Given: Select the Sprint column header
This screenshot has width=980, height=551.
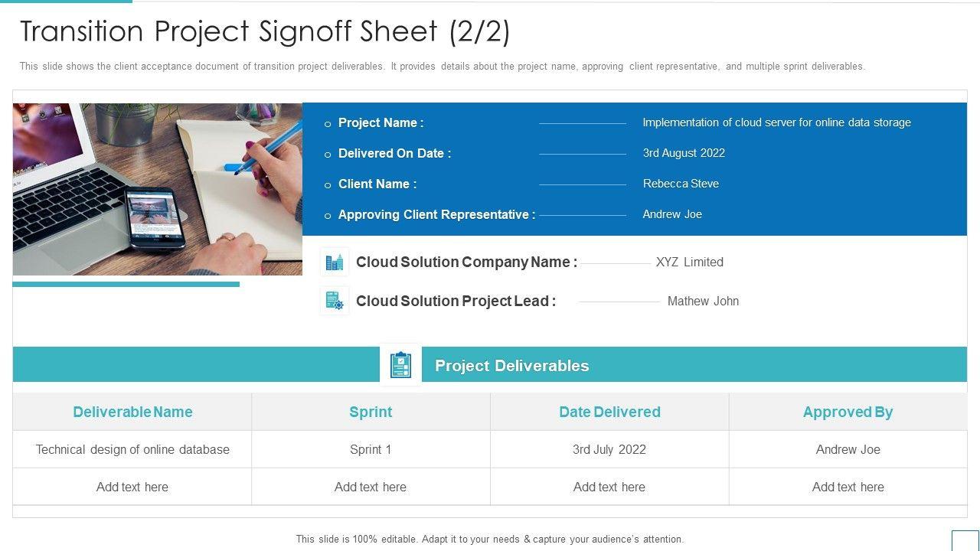Looking at the screenshot, I should pyautogui.click(x=371, y=412).
